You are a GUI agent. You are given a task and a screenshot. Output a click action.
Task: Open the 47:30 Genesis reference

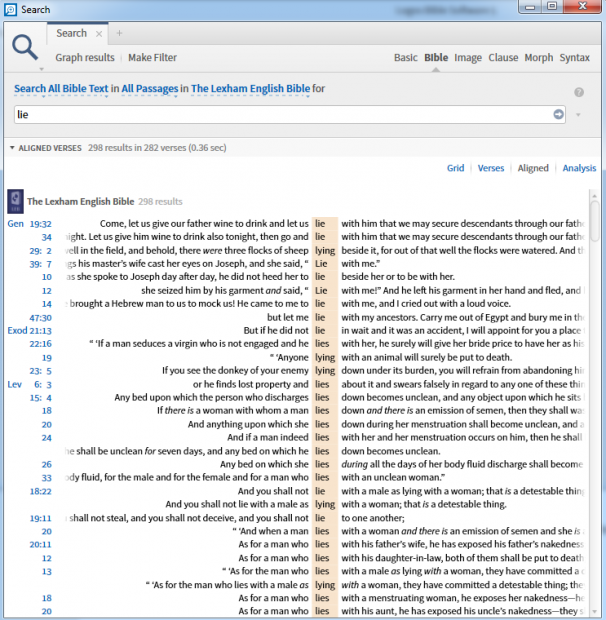point(40,318)
